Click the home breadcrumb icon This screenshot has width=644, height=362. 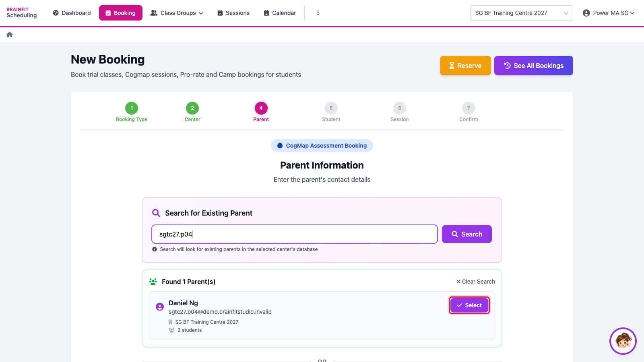pos(10,35)
